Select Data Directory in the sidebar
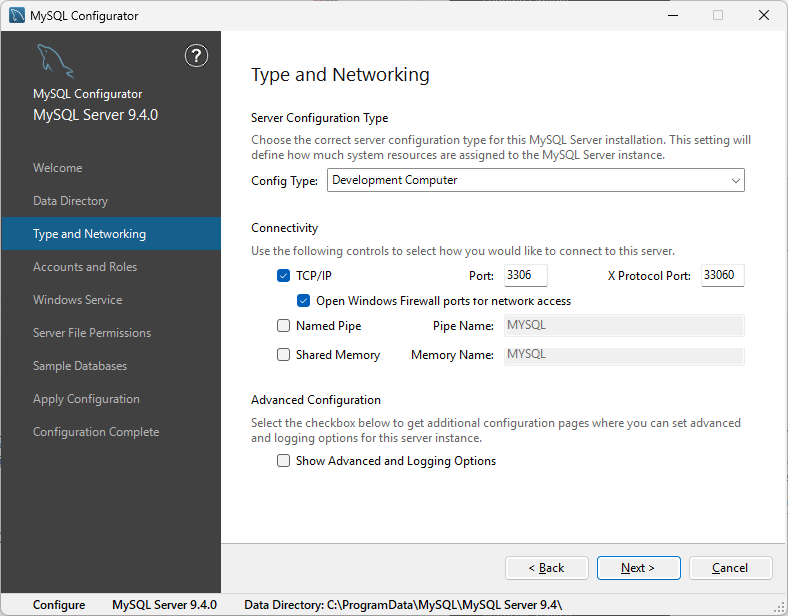Viewport: 788px width, 616px height. [70, 201]
